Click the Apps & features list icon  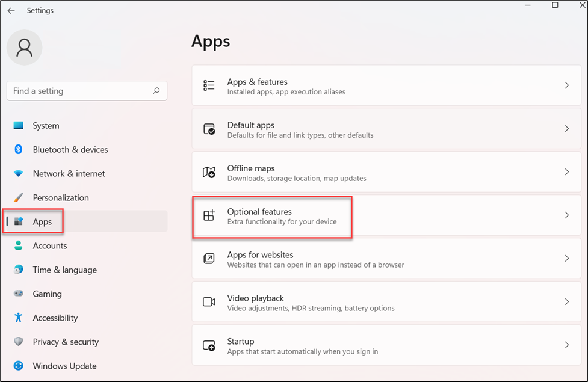click(x=209, y=85)
